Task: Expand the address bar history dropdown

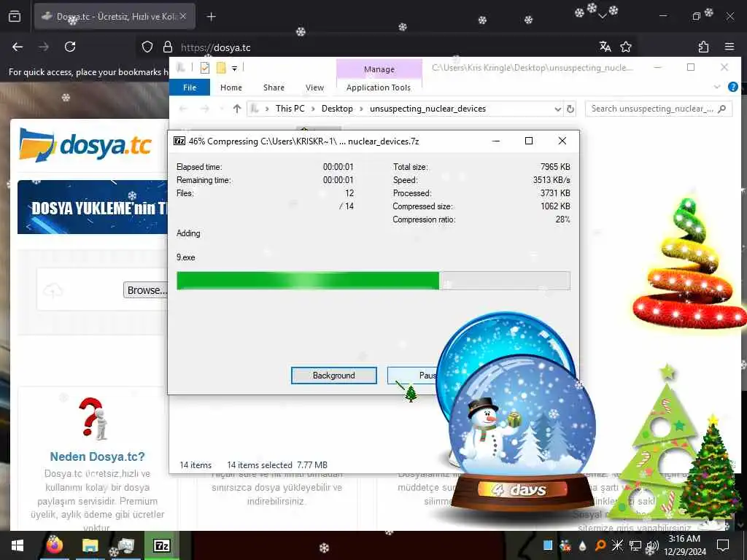Action: click(x=557, y=109)
